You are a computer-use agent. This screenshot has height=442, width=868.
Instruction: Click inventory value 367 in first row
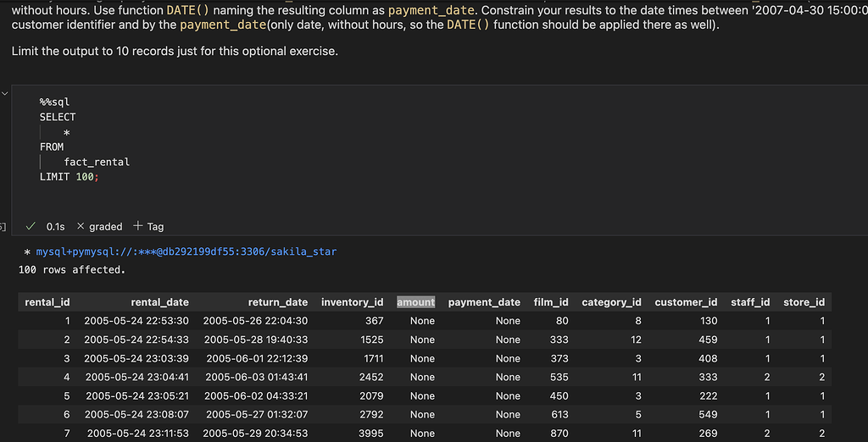[375, 321]
